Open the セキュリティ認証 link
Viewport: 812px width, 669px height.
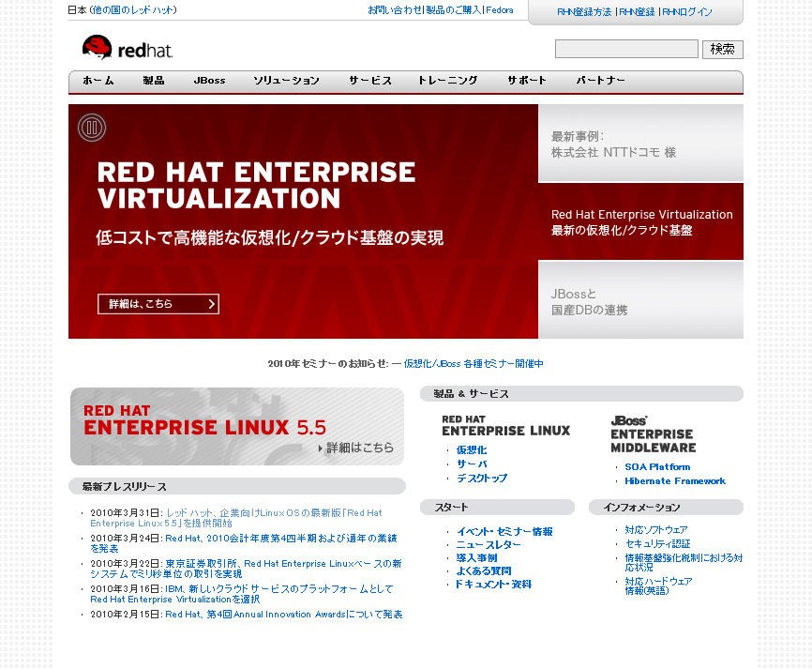coord(657,543)
